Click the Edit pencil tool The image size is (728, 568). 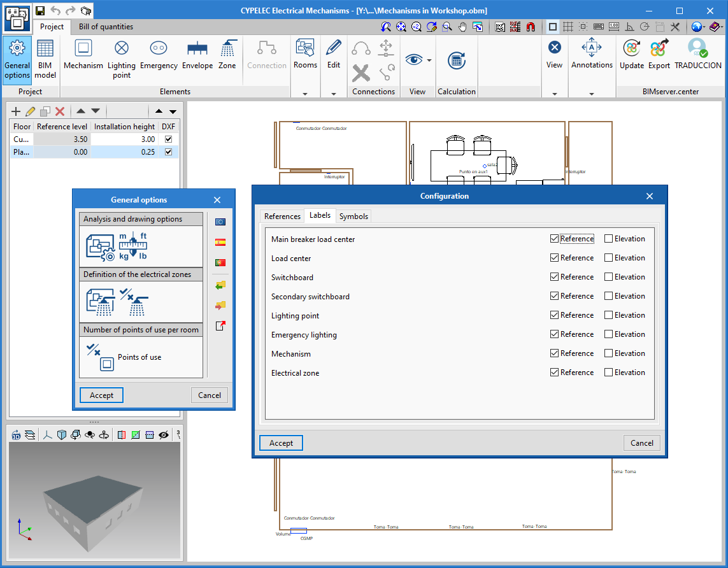point(333,54)
